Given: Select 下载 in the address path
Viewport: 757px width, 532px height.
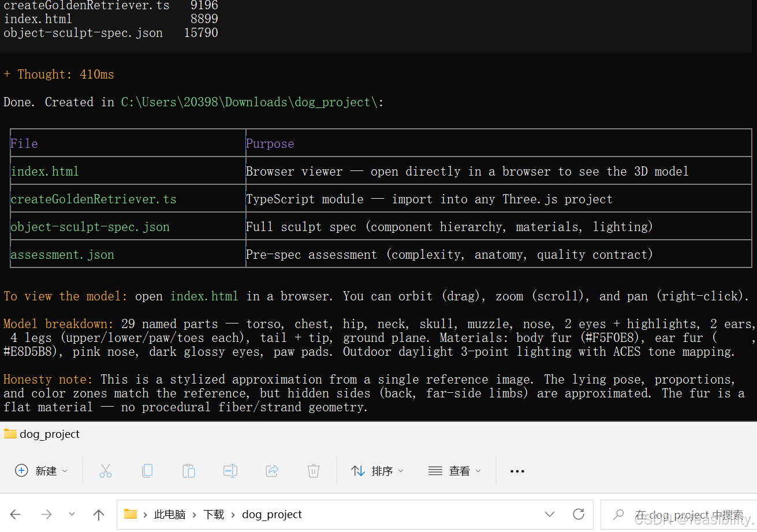Looking at the screenshot, I should [214, 514].
